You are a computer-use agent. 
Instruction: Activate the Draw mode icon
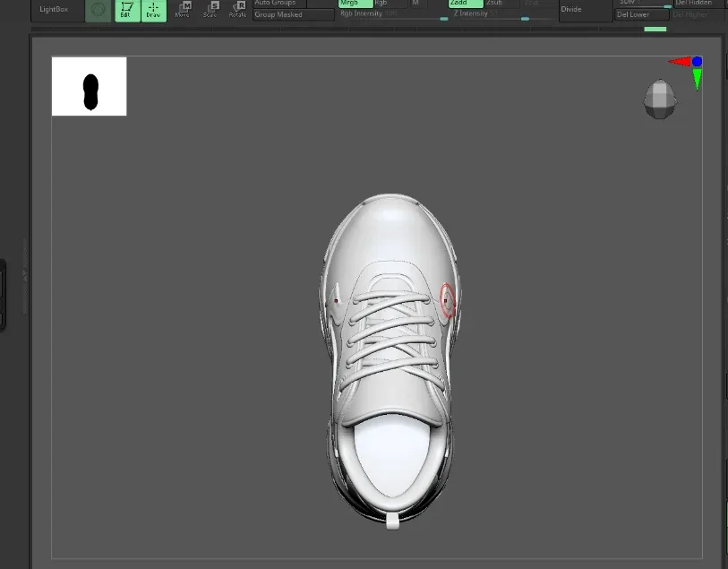pos(152,10)
